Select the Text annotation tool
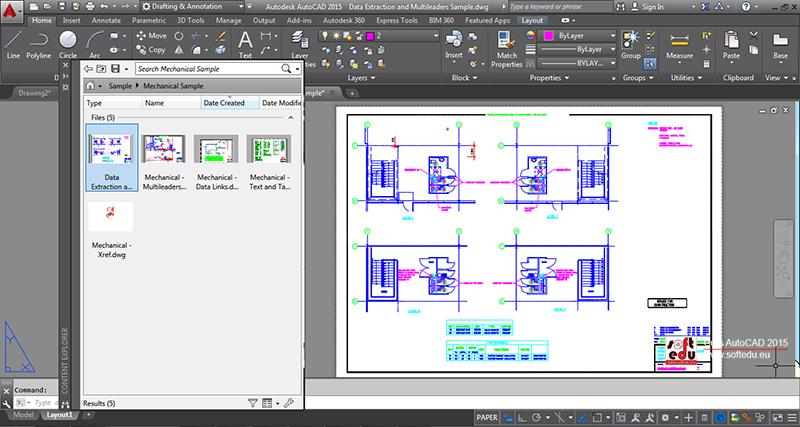Viewport: 800px width, 427px height. 245,44
